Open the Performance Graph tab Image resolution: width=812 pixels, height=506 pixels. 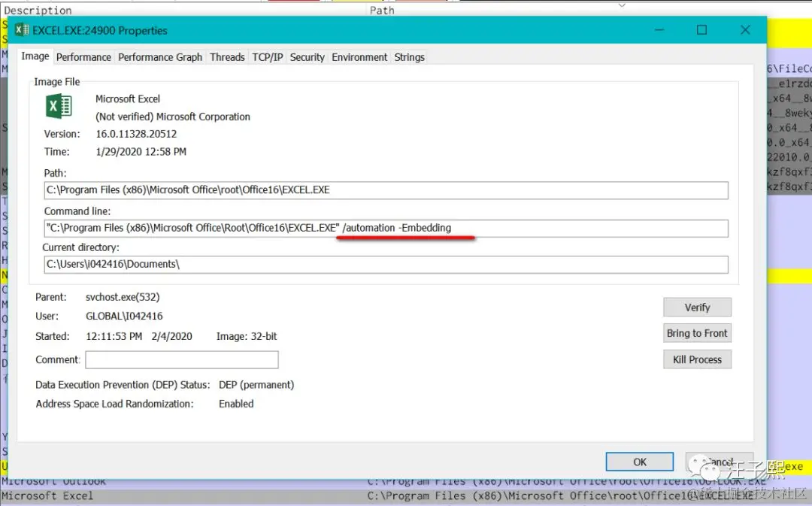pos(160,57)
